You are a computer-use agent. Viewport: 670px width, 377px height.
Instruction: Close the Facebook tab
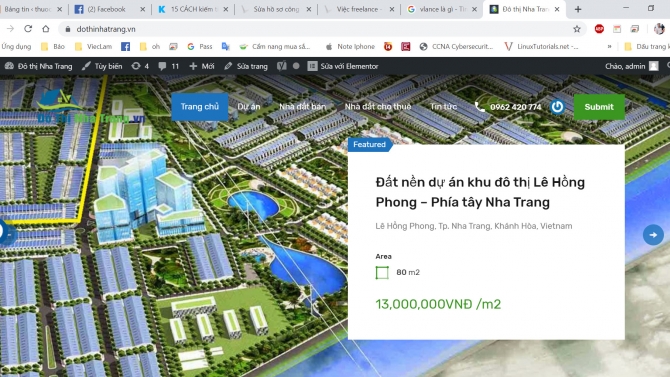point(142,9)
